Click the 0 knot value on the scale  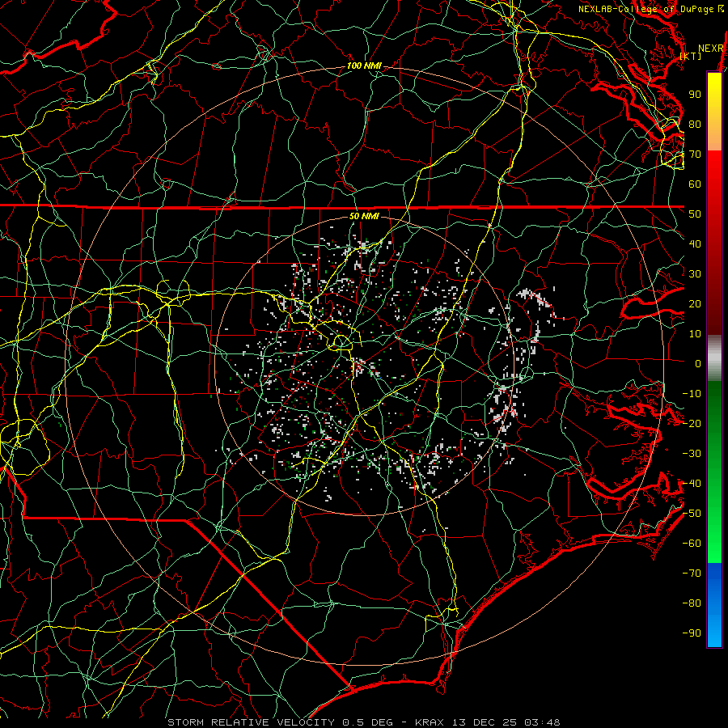[x=698, y=364]
